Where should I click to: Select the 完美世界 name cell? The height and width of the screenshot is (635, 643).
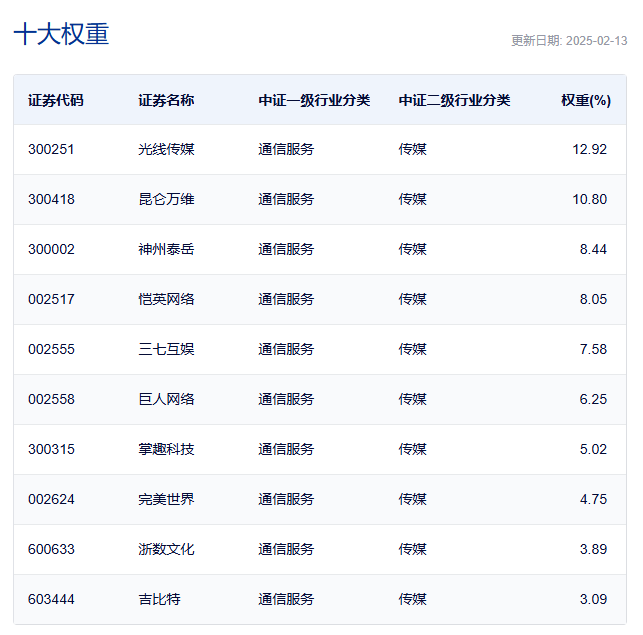(x=166, y=500)
